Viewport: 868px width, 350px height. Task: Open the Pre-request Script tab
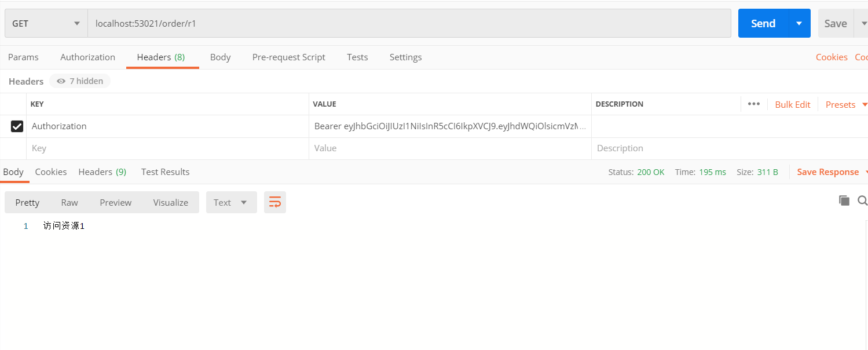(x=288, y=57)
